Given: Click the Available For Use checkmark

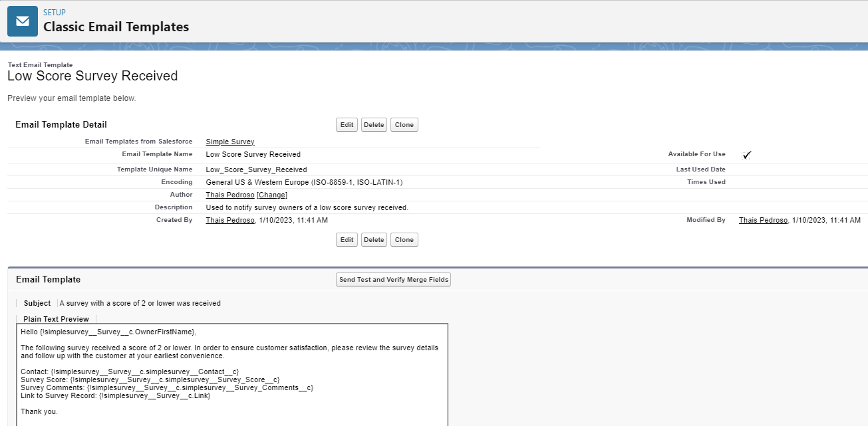Looking at the screenshot, I should [747, 155].
